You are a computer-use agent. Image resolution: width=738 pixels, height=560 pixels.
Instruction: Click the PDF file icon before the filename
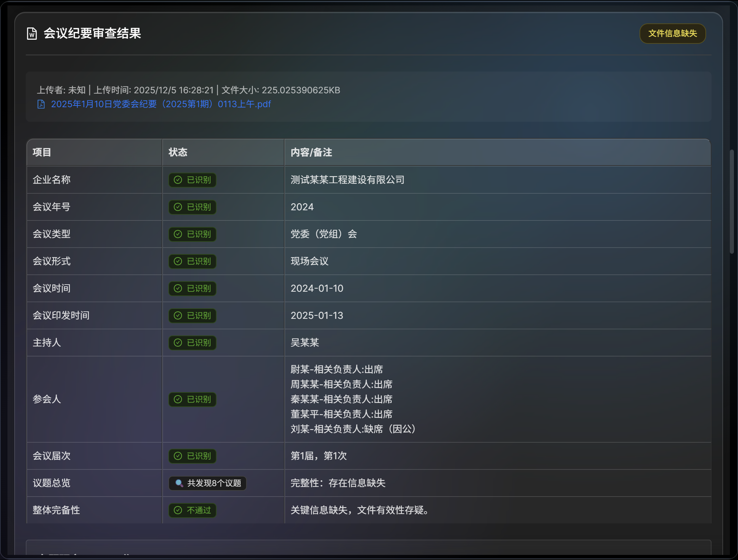[x=41, y=104]
